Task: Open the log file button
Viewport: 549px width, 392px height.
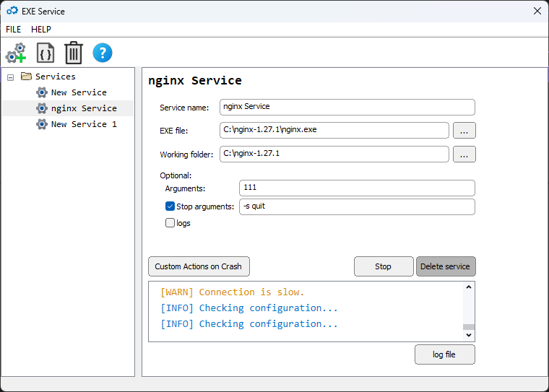Action: (x=445, y=354)
